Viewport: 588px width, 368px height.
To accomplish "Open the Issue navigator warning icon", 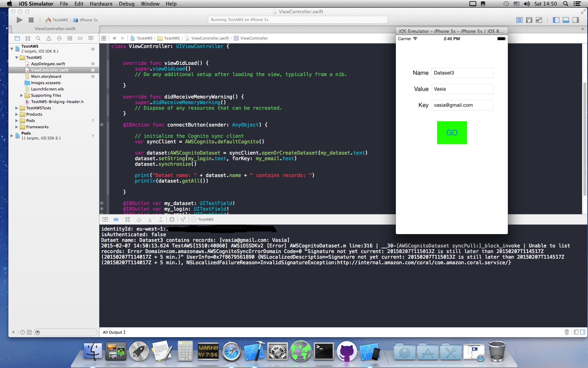I will (49, 38).
